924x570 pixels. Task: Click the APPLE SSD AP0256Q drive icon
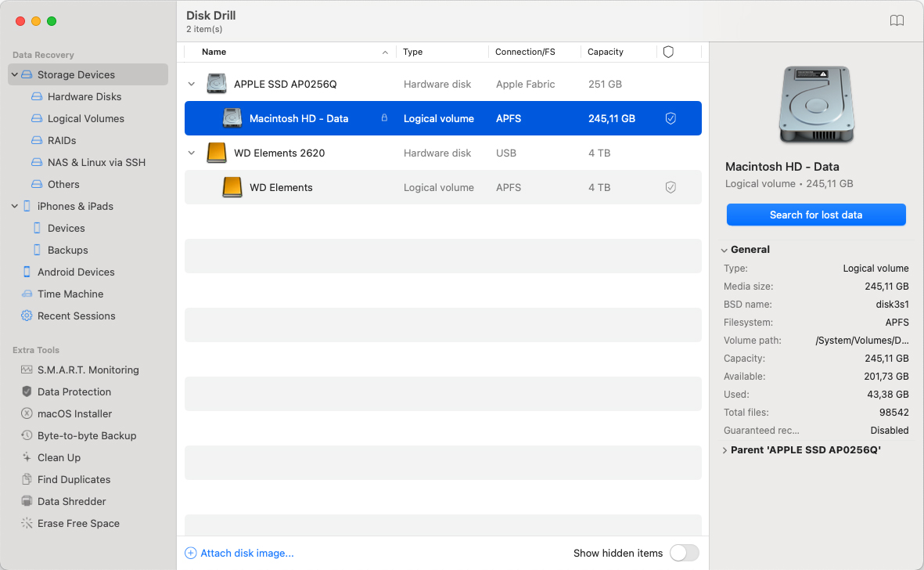(216, 84)
